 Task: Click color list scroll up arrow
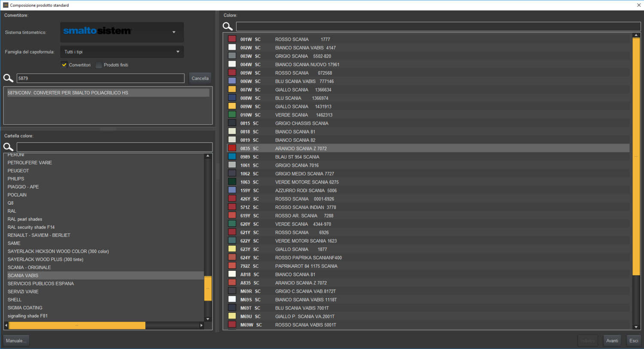[636, 35]
